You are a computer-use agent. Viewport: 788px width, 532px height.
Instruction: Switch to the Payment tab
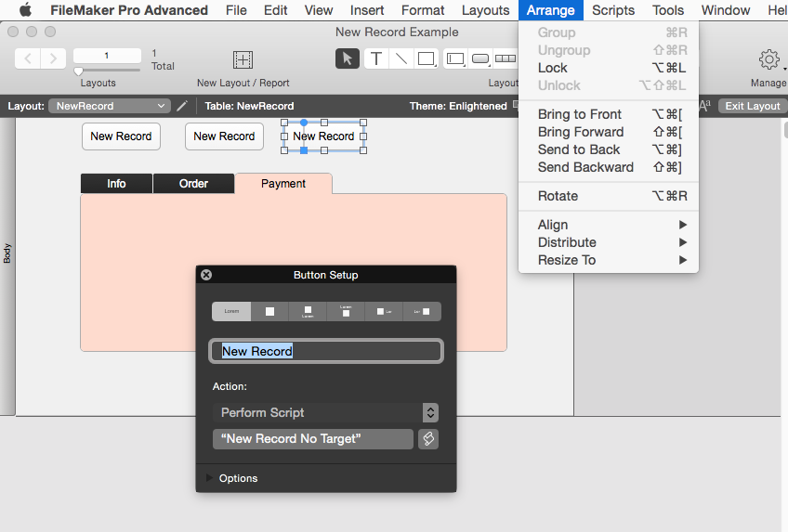[x=282, y=184]
